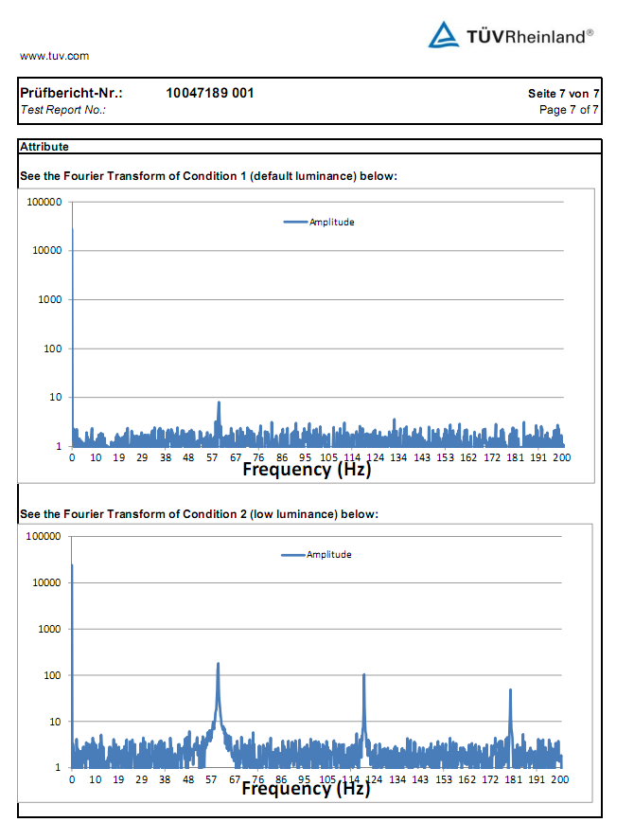This screenshot has width=634, height=840.
Task: Click x-axis label 134 in Condition 1 chart
Action: tap(398, 457)
